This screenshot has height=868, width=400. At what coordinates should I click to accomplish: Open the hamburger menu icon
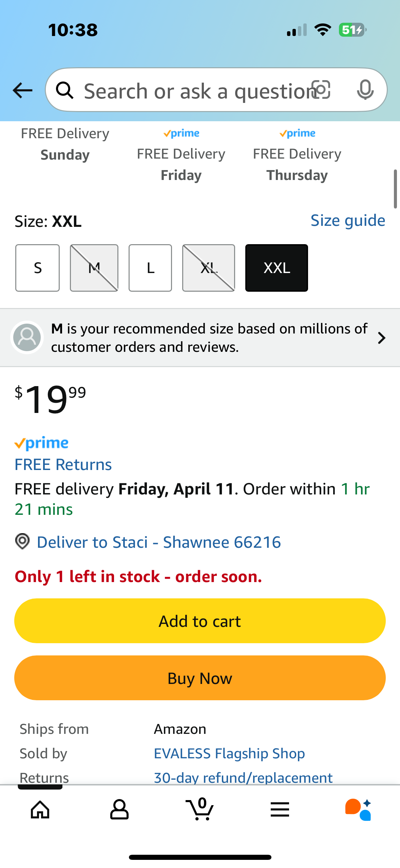[280, 810]
